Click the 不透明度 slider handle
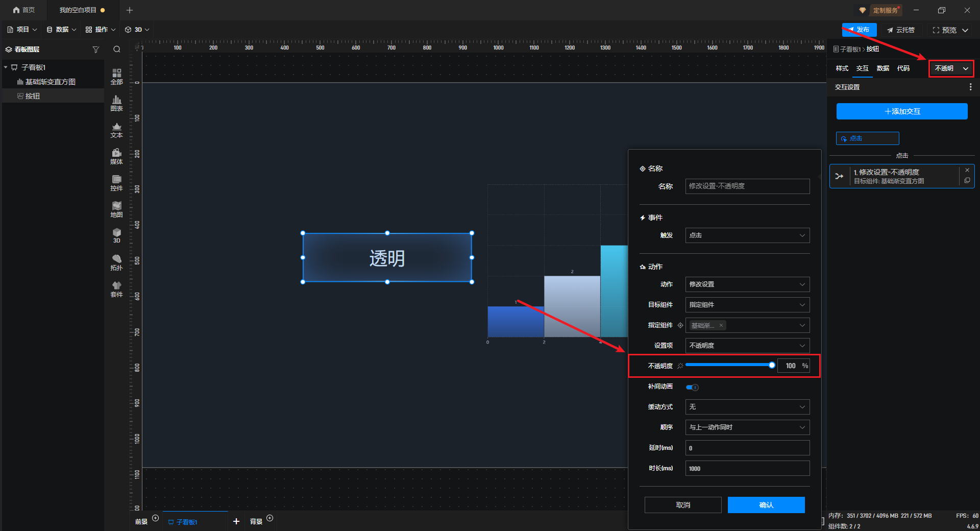980x531 pixels. (x=772, y=365)
